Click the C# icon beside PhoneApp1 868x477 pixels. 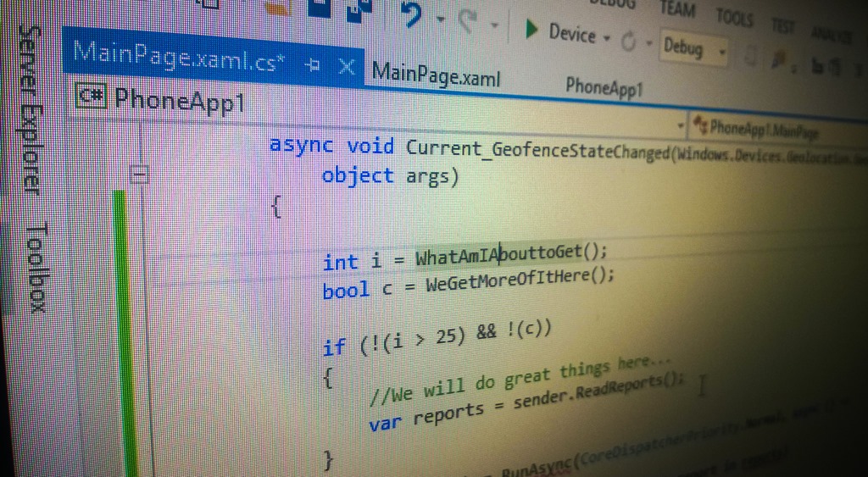point(91,97)
